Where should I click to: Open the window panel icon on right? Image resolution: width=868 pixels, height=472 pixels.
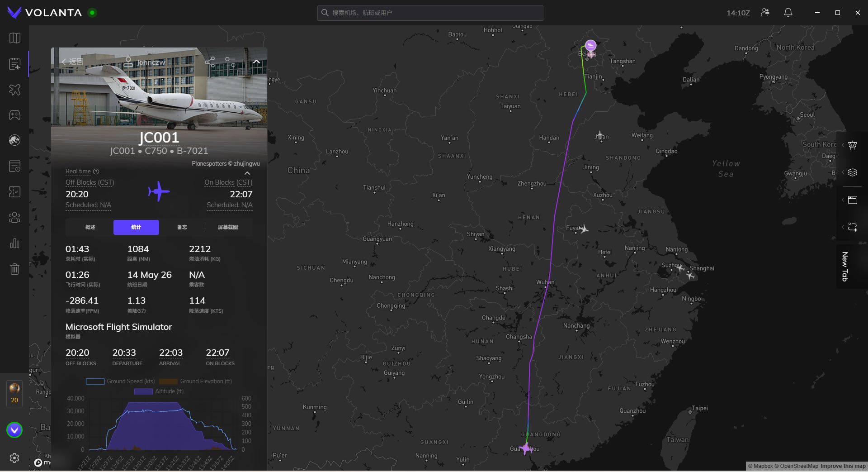point(852,200)
